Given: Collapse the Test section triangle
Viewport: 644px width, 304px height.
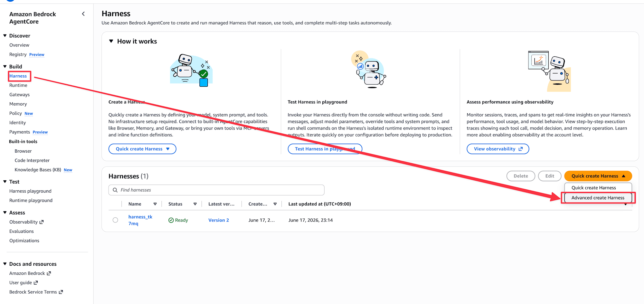Looking at the screenshot, I should point(5,182).
